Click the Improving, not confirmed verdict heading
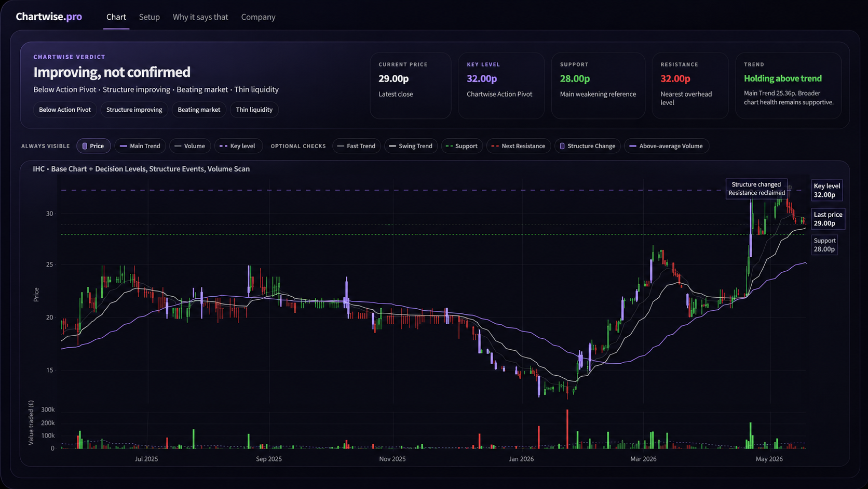 click(x=112, y=72)
